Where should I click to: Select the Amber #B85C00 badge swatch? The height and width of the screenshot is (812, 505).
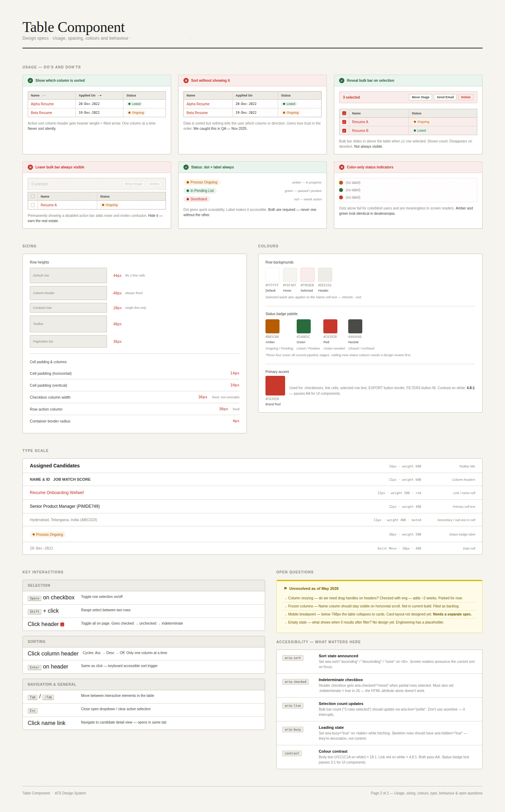(272, 326)
